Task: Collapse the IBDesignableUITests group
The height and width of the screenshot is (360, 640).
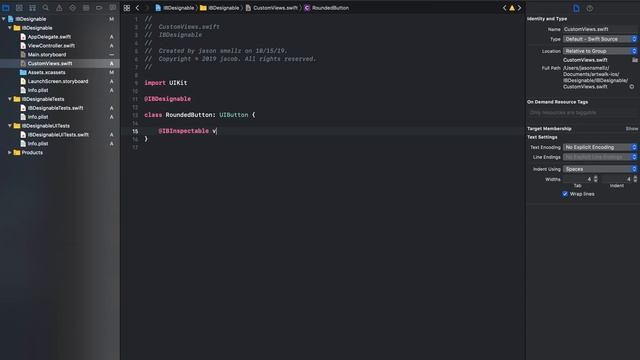Action: tap(10, 126)
